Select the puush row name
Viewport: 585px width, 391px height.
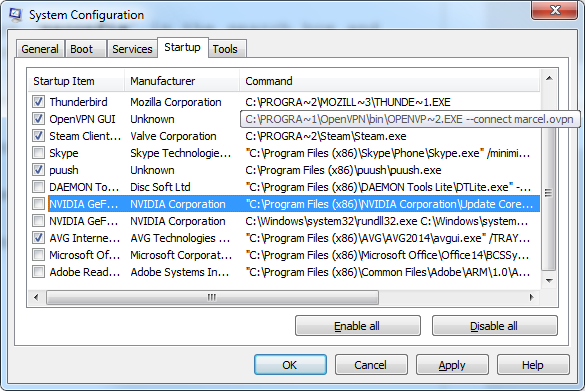pyautogui.click(x=64, y=170)
